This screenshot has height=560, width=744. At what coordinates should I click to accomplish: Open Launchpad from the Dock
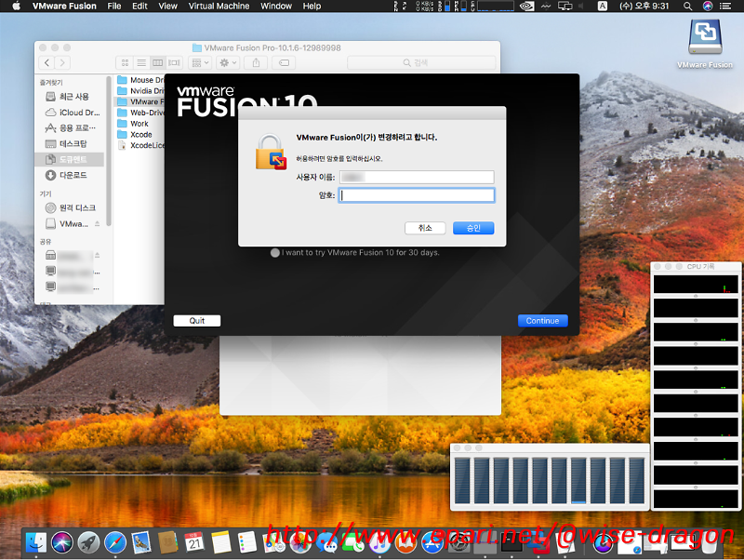click(88, 542)
